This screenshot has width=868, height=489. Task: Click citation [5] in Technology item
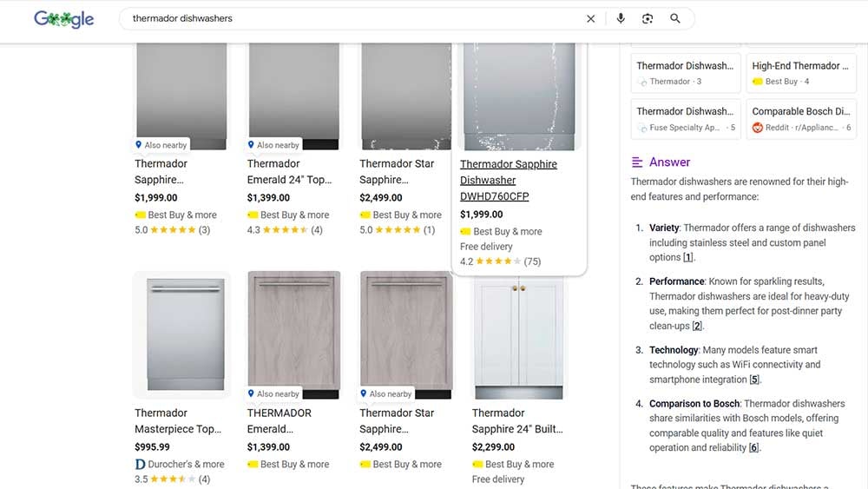pyautogui.click(x=754, y=380)
